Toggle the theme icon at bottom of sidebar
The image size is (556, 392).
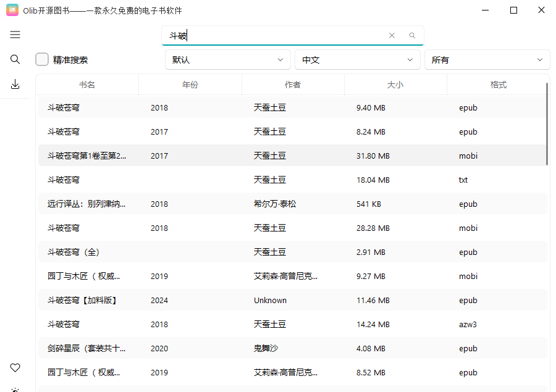tap(15, 389)
